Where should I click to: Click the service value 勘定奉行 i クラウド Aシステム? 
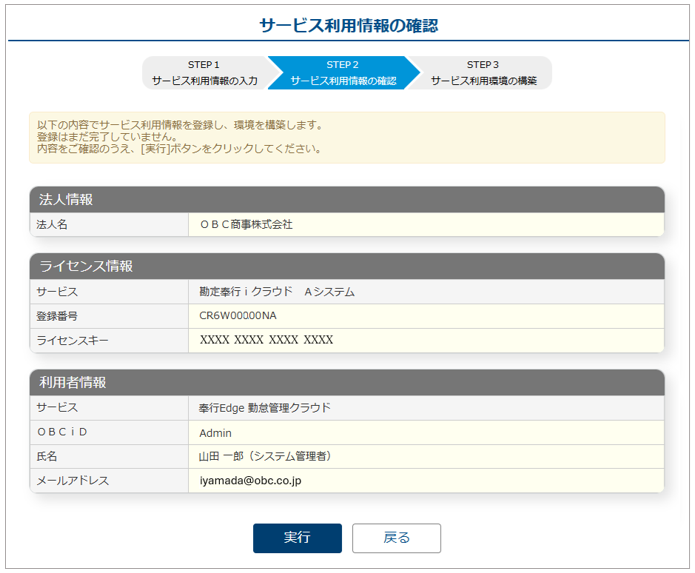click(x=277, y=292)
